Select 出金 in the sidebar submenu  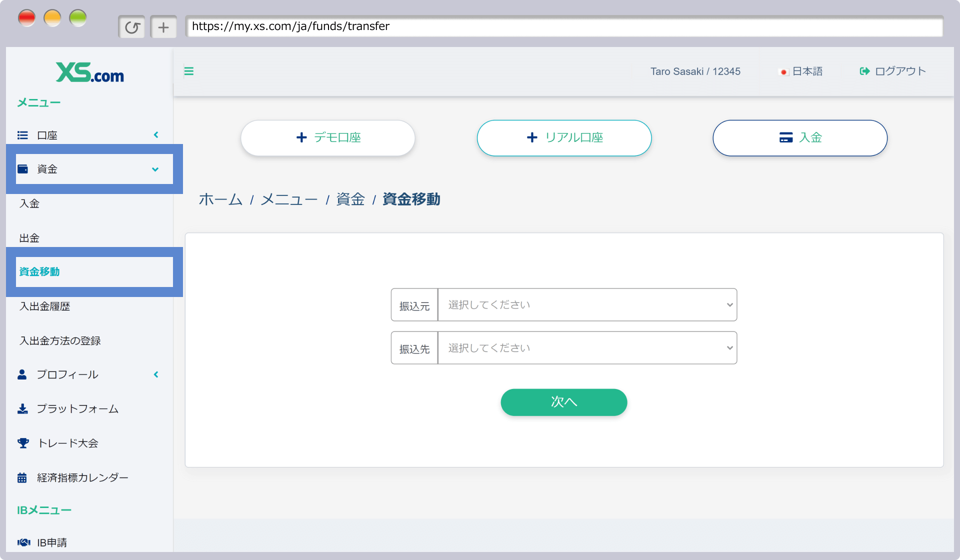point(29,238)
